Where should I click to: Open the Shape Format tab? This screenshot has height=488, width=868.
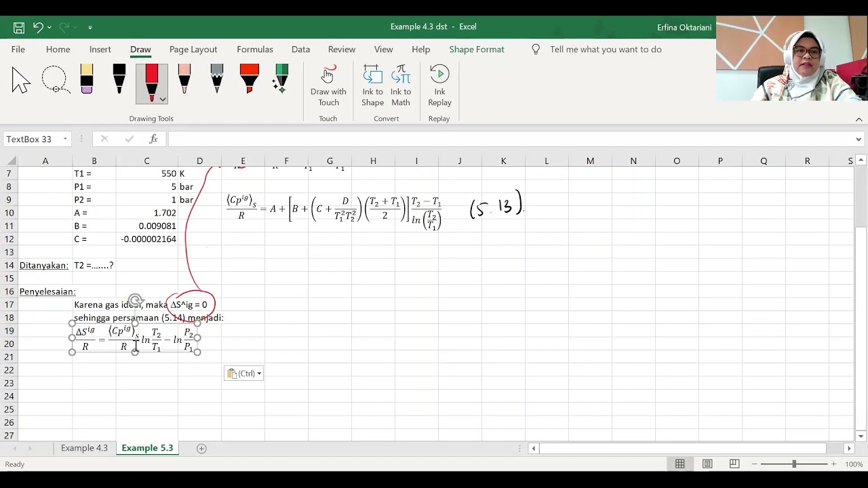coord(477,49)
